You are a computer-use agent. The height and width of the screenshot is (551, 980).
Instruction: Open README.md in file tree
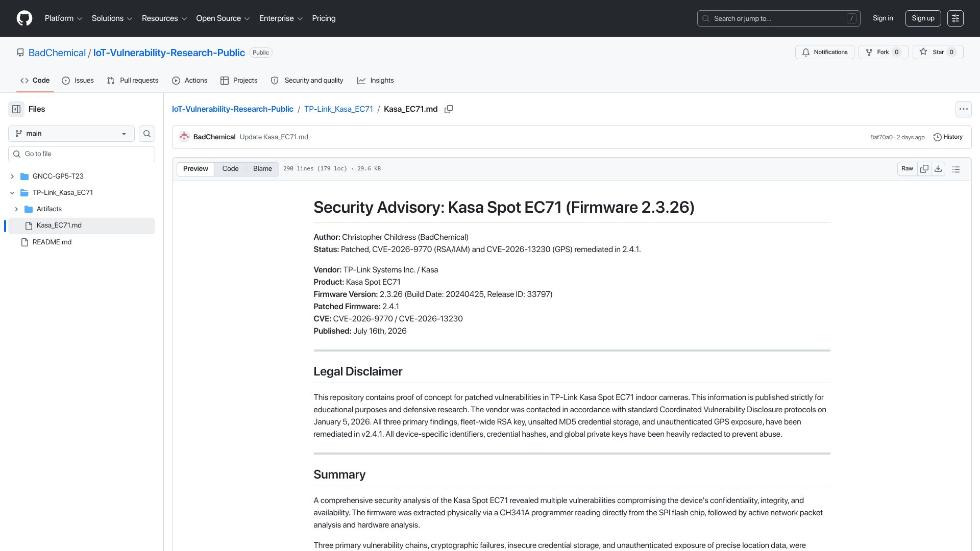(52, 242)
